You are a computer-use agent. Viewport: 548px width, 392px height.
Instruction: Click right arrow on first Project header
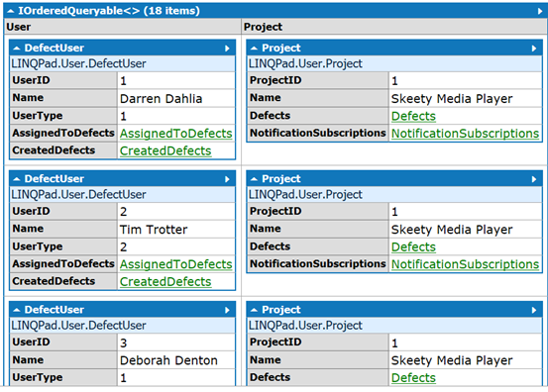[534, 49]
